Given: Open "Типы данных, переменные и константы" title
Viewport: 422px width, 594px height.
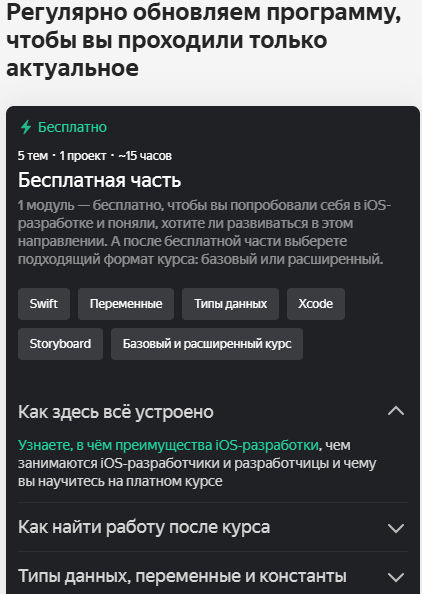Looking at the screenshot, I should tap(182, 576).
